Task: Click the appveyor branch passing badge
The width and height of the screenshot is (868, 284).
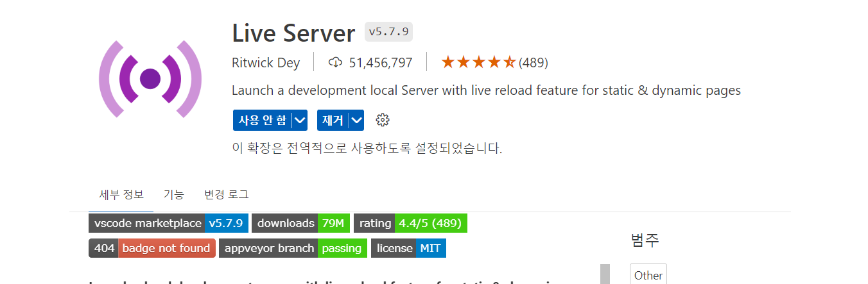Action: (x=293, y=248)
